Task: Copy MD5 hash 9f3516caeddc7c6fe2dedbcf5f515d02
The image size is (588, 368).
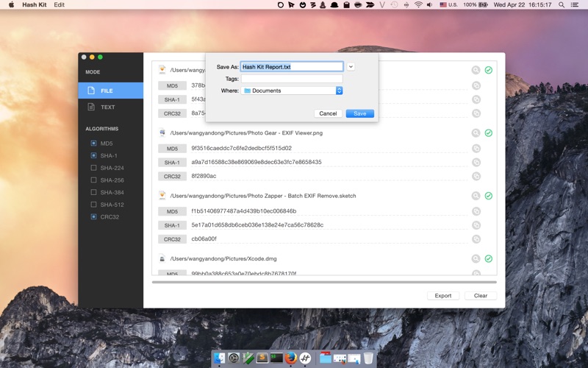Action: (476, 149)
